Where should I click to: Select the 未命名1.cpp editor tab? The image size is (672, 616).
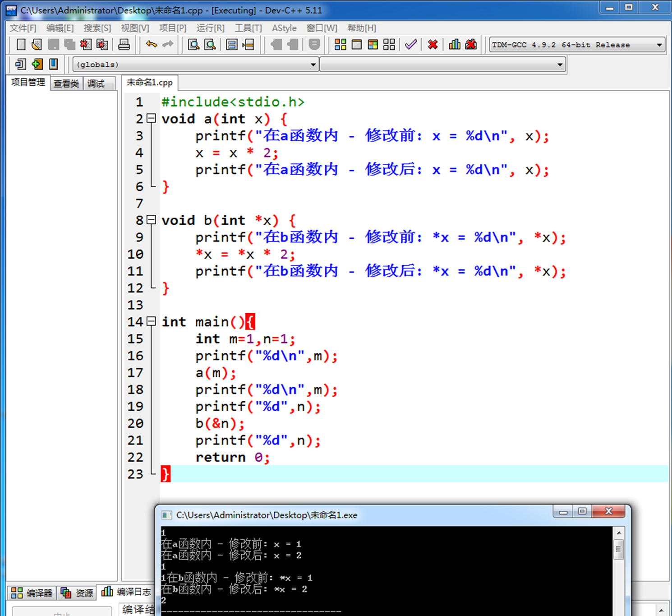[x=150, y=83]
